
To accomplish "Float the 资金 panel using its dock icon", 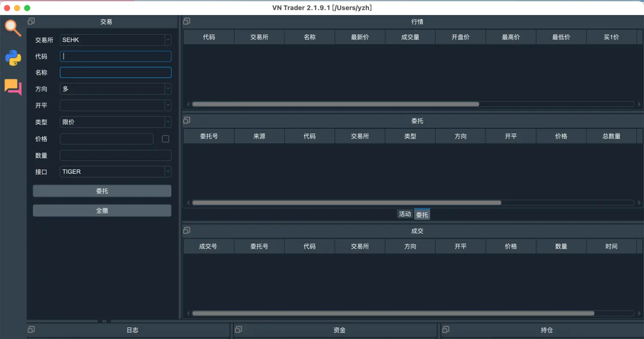I will click(238, 329).
